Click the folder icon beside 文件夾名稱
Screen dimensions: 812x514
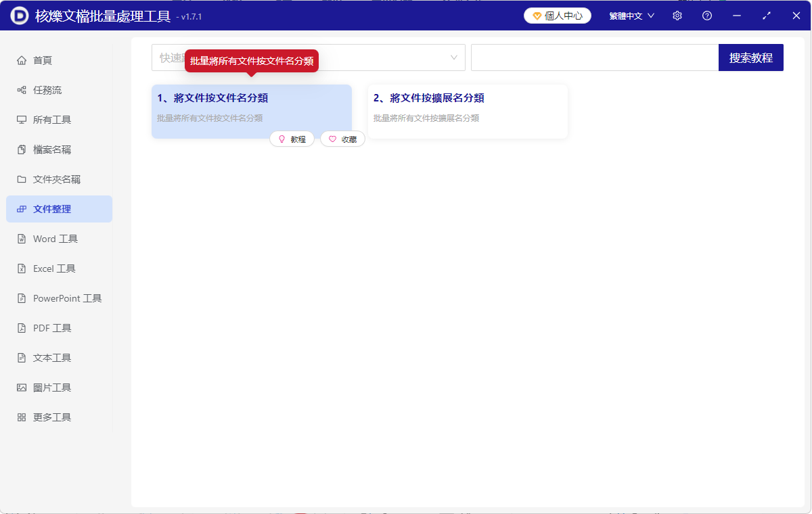click(x=22, y=179)
